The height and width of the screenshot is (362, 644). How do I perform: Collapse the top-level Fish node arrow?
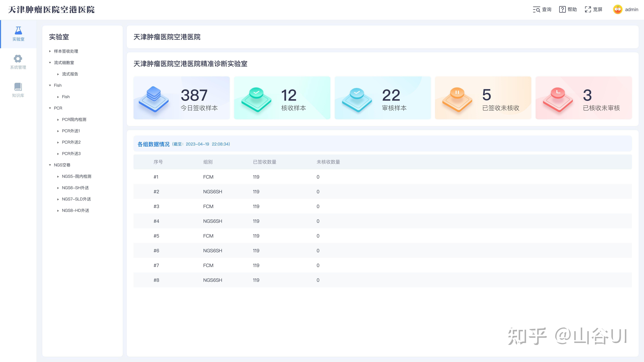tap(50, 85)
